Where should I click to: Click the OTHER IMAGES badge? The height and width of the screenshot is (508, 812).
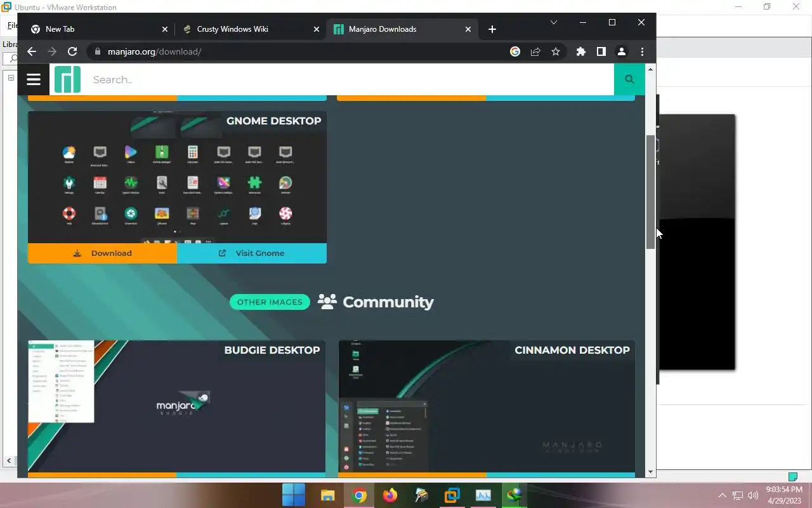click(270, 302)
